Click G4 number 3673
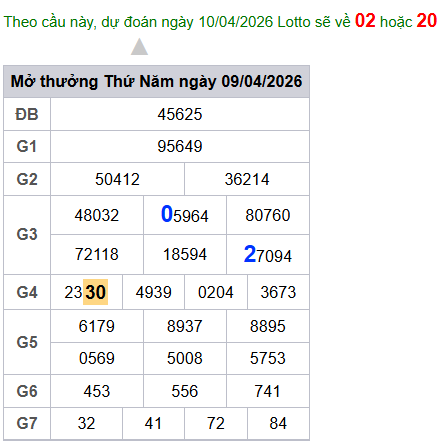This screenshot has height=446, width=440. [x=278, y=293]
